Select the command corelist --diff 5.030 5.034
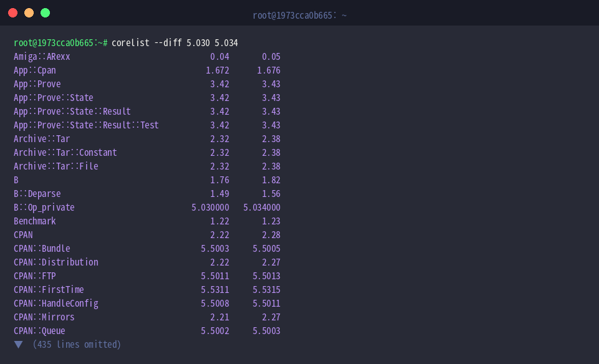This screenshot has width=599, height=364. coord(175,43)
